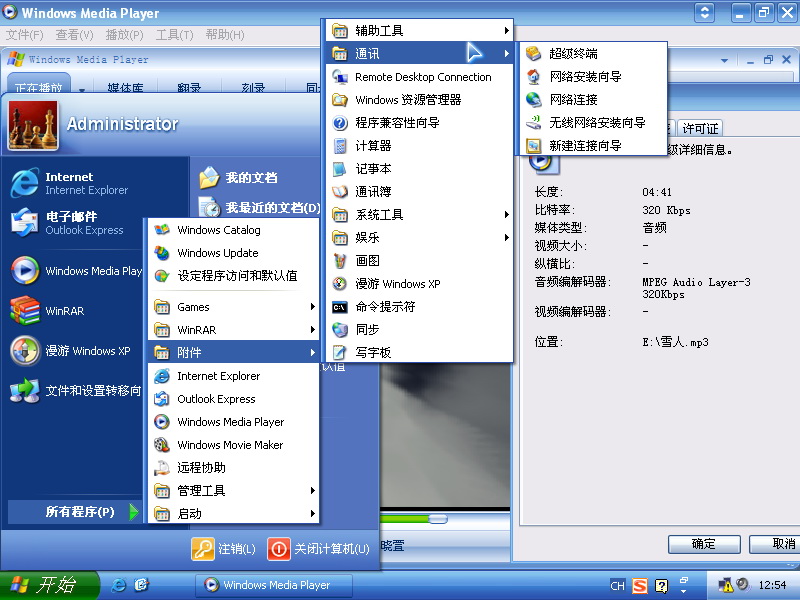Select 通讯 communications menu item
Screen dimensions: 800x600
tap(419, 54)
